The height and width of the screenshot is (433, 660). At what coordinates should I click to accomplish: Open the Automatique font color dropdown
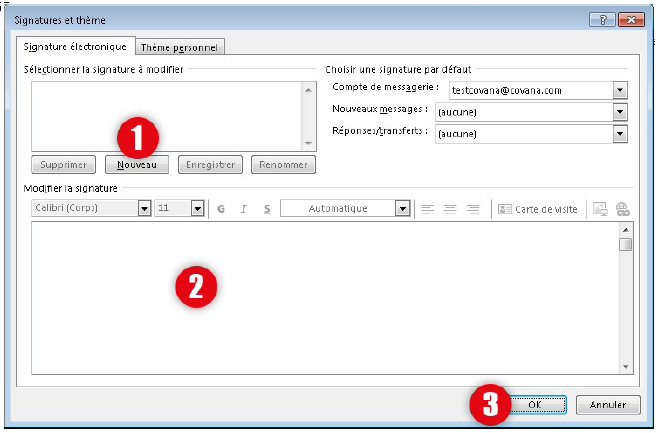pyautogui.click(x=402, y=209)
